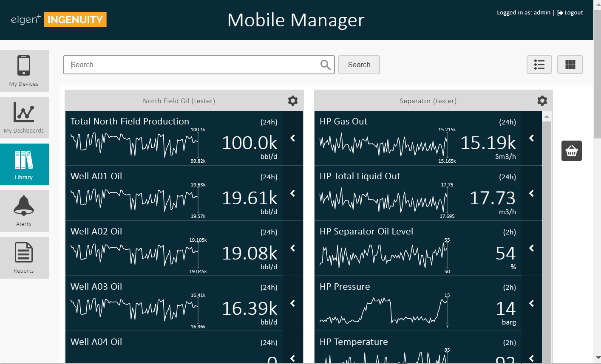Expand HP Separator Oil Level chevron
This screenshot has width=601, height=364.
pyautogui.click(x=532, y=248)
